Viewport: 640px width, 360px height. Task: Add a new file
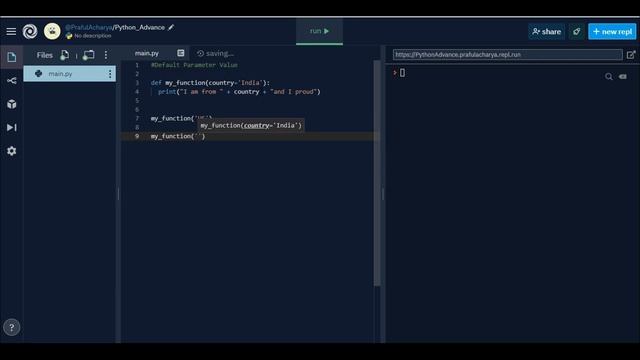(64, 55)
